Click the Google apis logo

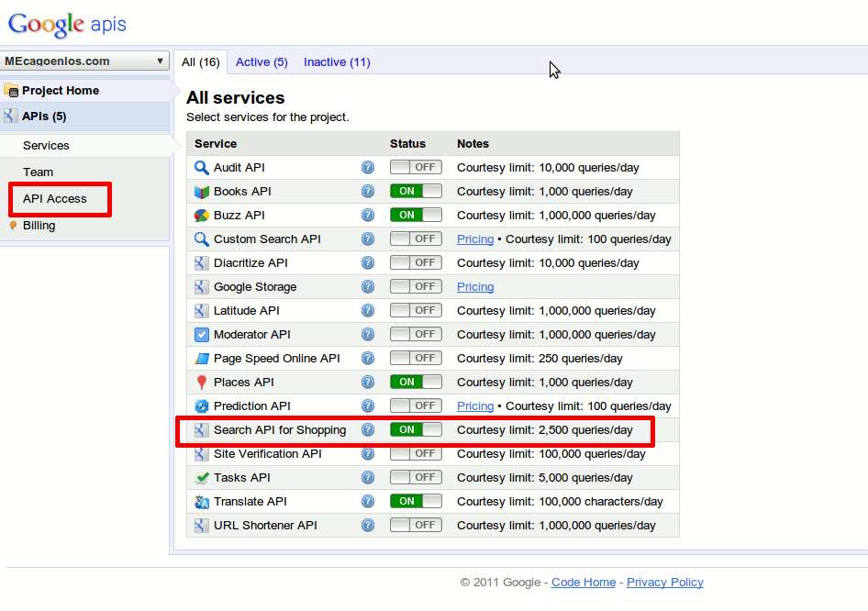[67, 25]
